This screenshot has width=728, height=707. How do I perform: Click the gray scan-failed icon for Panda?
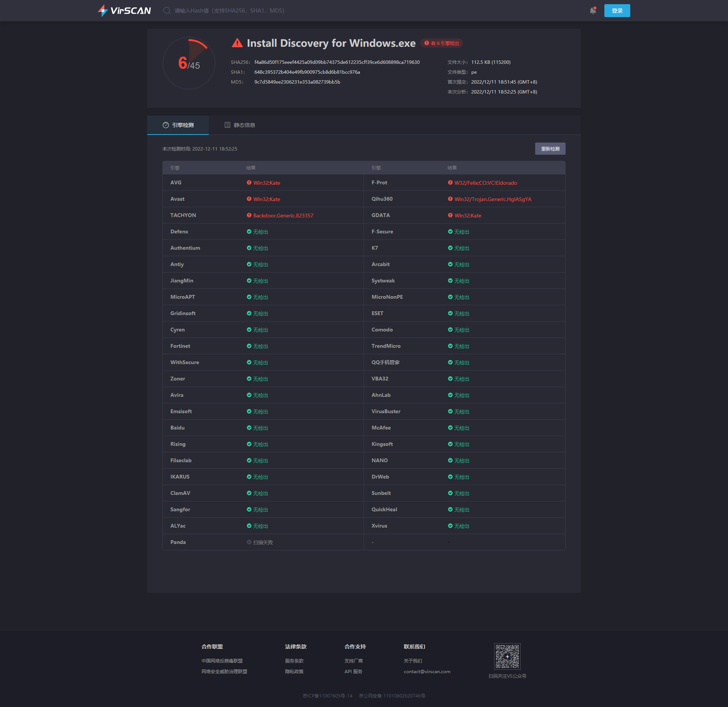tap(249, 542)
